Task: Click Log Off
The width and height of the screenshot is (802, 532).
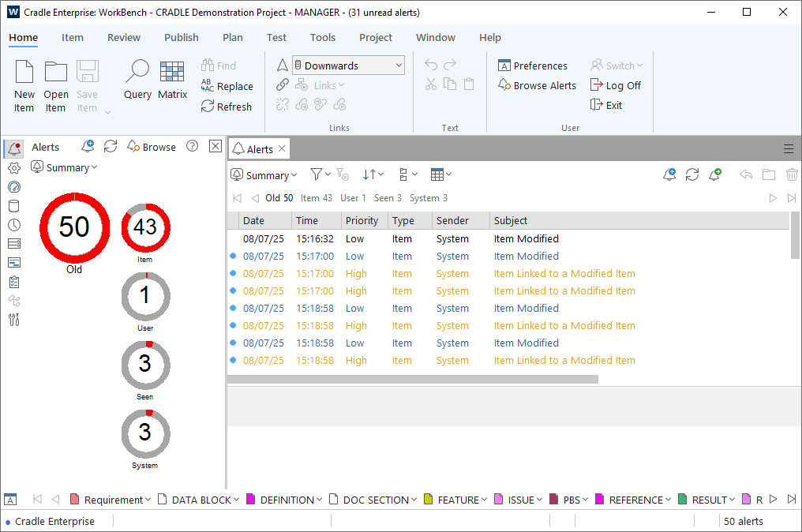Action: click(615, 85)
